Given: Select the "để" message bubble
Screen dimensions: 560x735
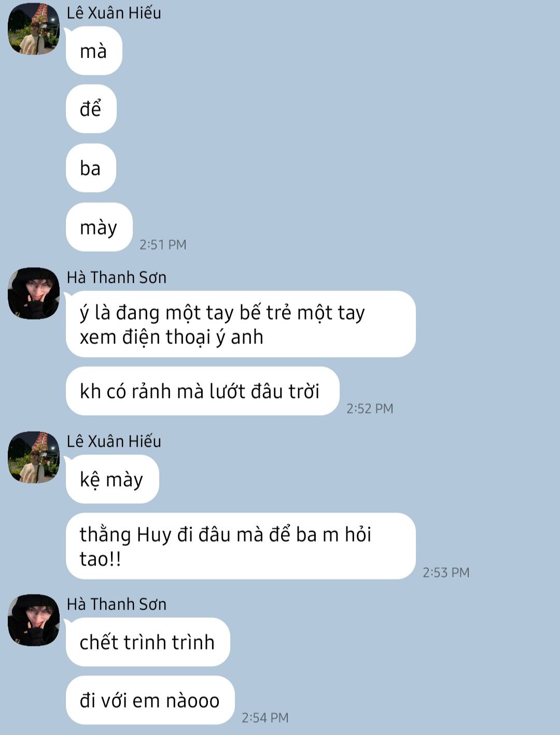Looking at the screenshot, I should tap(91, 109).
